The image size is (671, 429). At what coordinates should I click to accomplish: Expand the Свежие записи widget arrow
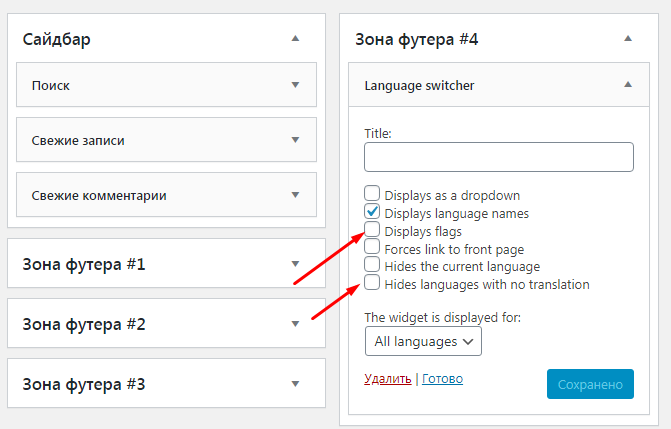point(295,140)
